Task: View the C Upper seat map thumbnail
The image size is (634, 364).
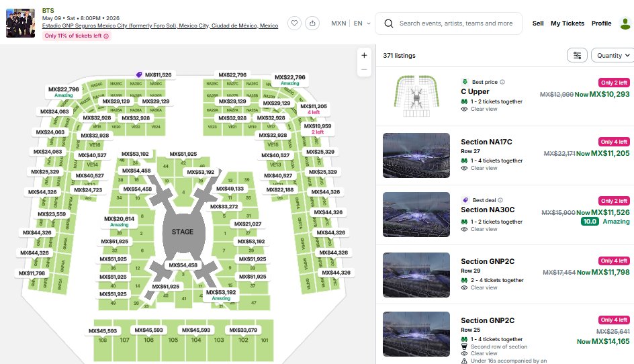Action: (x=416, y=96)
